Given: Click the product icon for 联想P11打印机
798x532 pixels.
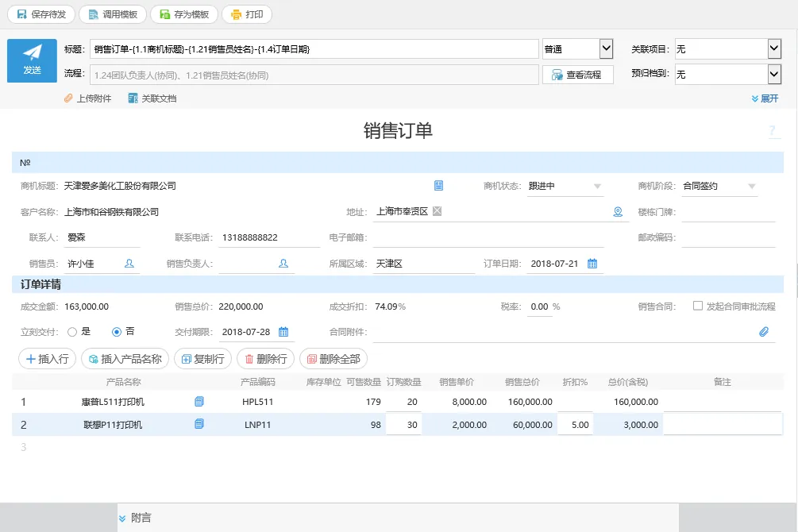Looking at the screenshot, I should coord(199,424).
